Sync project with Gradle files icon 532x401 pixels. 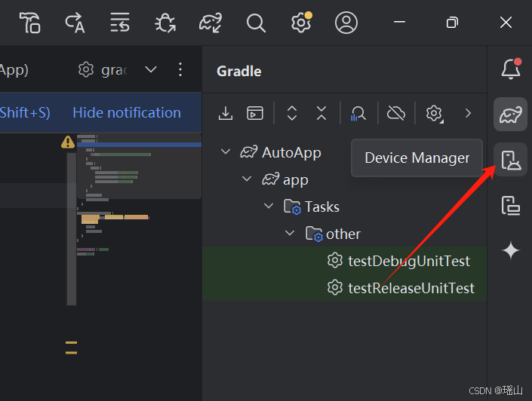(x=211, y=23)
